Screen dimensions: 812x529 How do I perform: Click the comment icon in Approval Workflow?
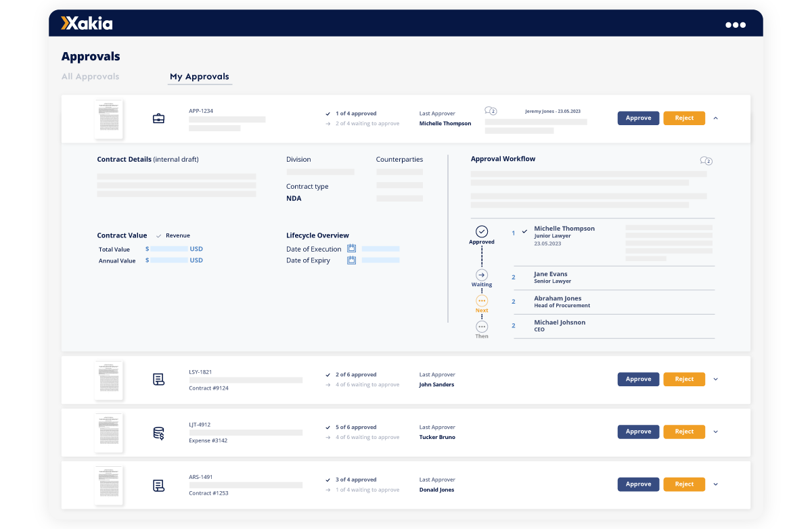click(x=707, y=161)
